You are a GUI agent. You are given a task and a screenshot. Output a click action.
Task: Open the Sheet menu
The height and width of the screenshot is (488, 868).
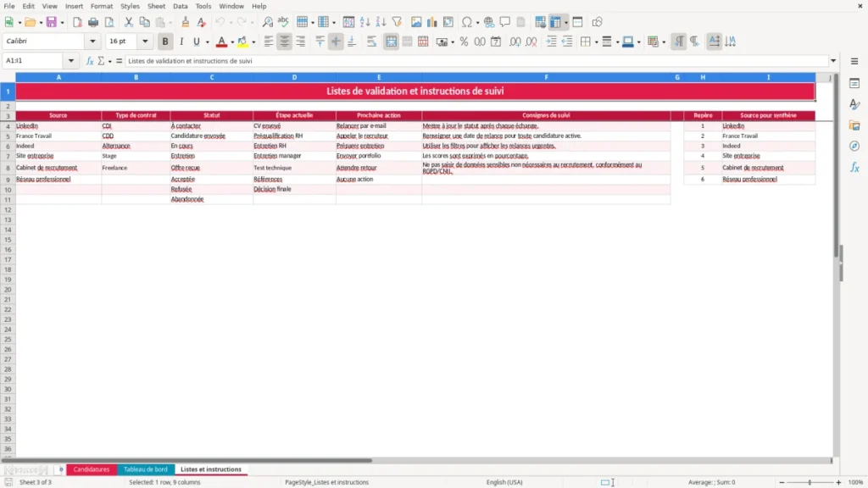[x=156, y=6]
